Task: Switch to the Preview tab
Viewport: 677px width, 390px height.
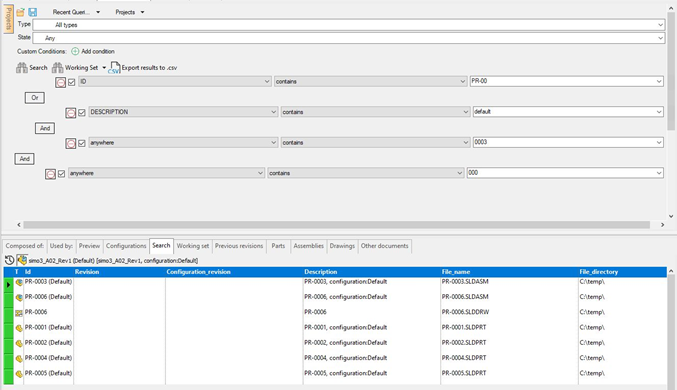Action: (x=89, y=246)
